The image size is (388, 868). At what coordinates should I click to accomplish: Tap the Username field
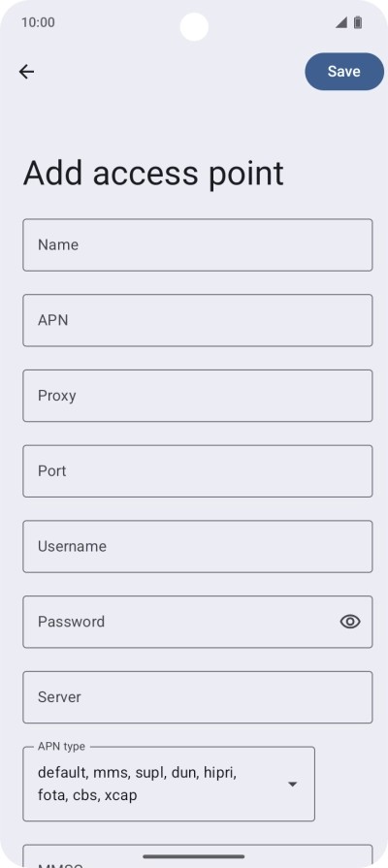(198, 546)
